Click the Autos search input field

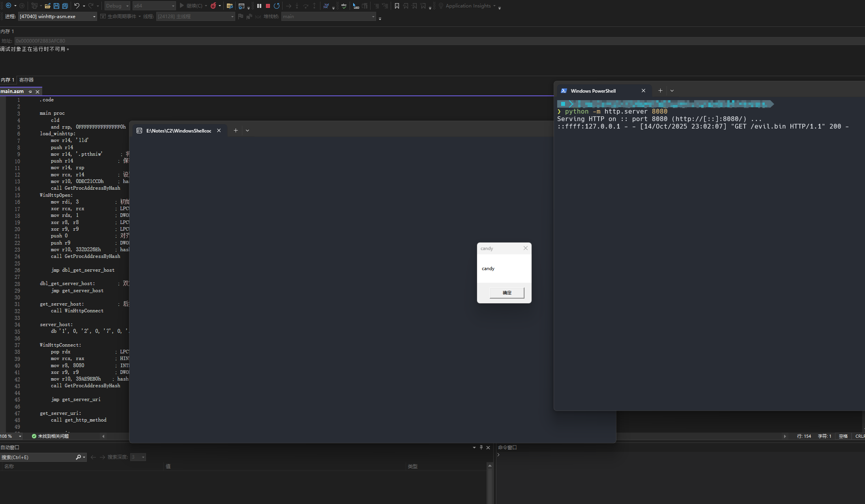tap(37, 457)
